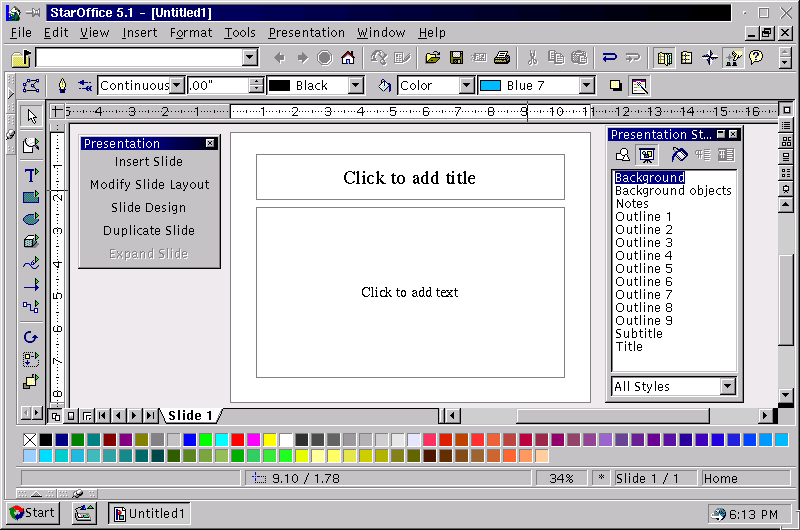Open the line style Continuous dropdown
Screen dimensions: 800x530
177,86
